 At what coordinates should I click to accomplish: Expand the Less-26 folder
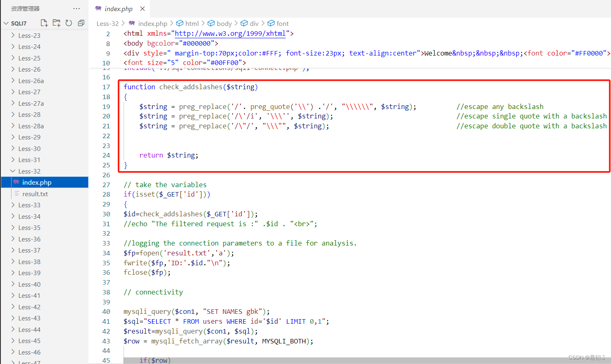click(x=44, y=69)
